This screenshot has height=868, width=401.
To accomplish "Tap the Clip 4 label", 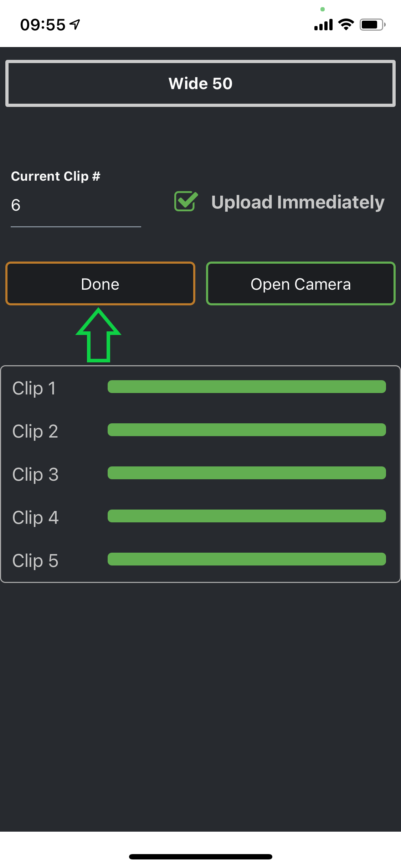I will 35,517.
